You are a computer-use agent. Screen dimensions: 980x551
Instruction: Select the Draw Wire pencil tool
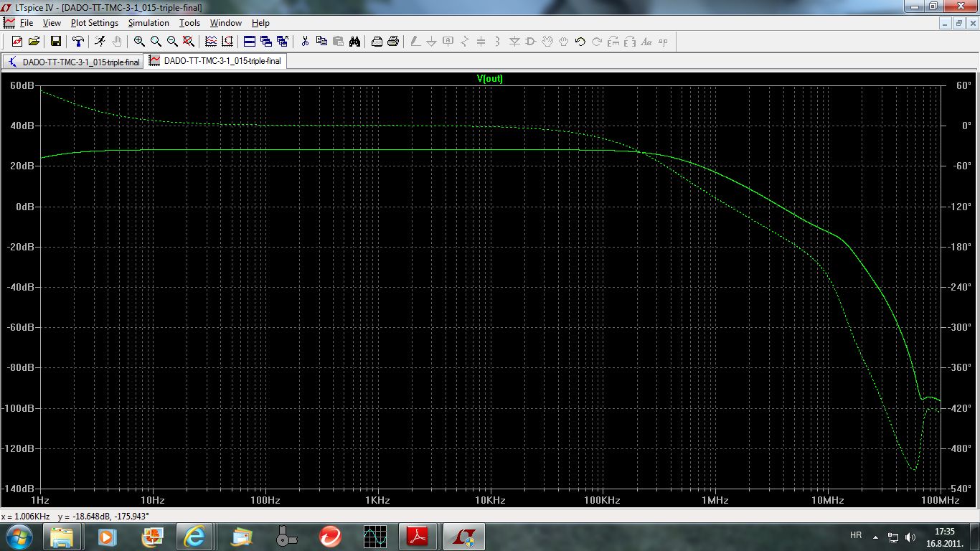tap(415, 42)
